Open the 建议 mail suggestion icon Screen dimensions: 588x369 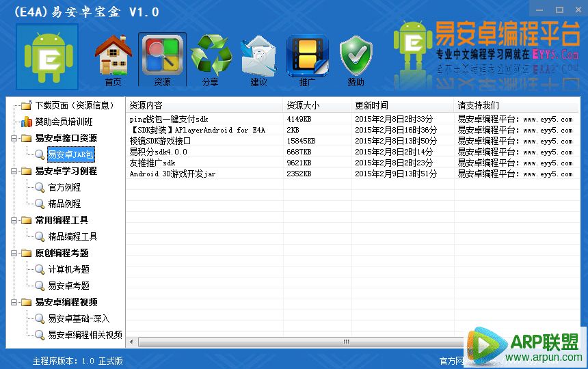(x=258, y=57)
